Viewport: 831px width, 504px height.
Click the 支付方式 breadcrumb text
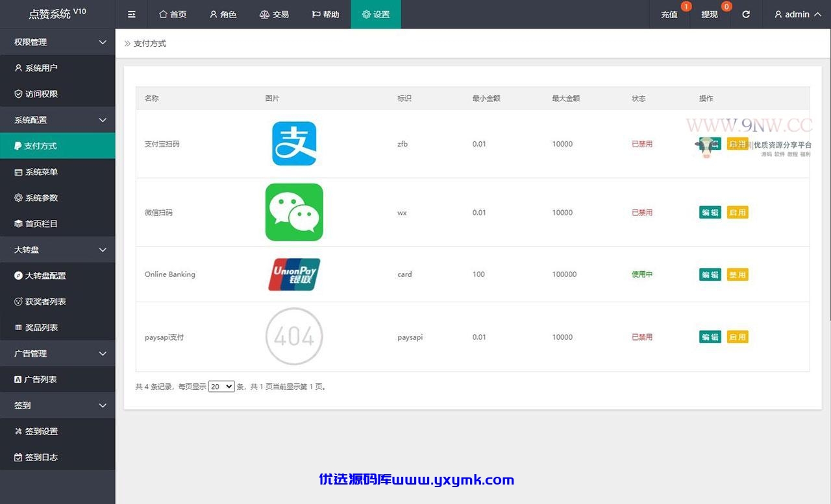[150, 43]
